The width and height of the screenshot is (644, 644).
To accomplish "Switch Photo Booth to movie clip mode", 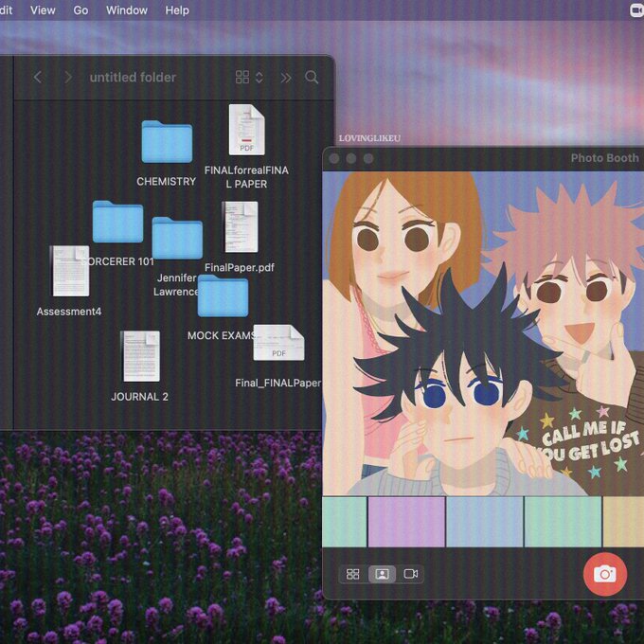I will [x=411, y=574].
